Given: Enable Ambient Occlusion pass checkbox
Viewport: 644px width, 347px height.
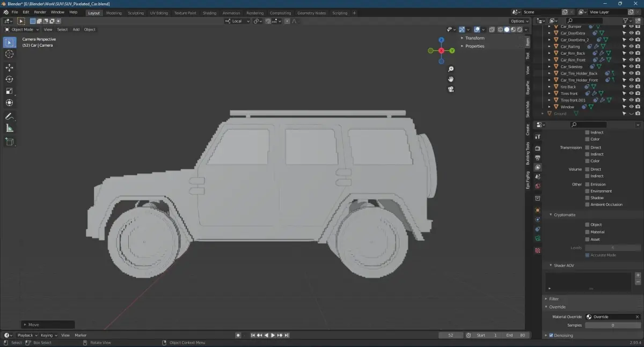Looking at the screenshot, I should pos(587,204).
